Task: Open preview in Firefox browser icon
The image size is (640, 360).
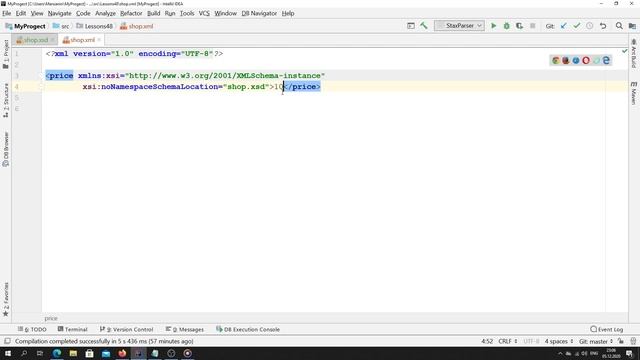Action: pyautogui.click(x=566, y=60)
